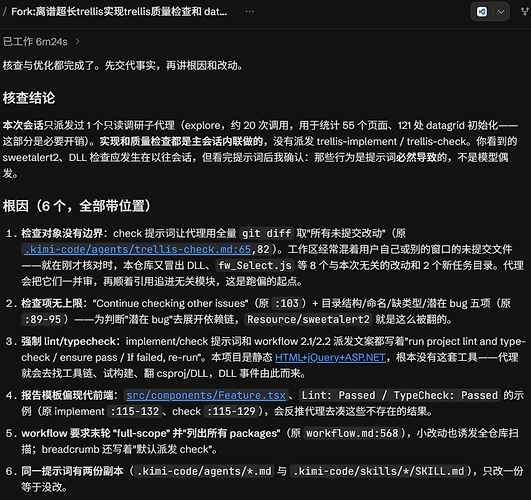Click the fork branch icon at top right
This screenshot has height=500, width=531.
click(525, 12)
